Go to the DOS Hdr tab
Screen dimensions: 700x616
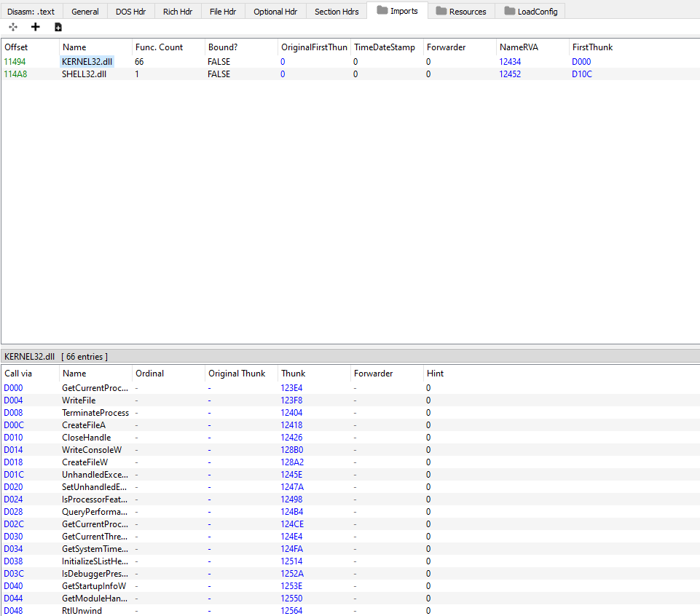(130, 12)
